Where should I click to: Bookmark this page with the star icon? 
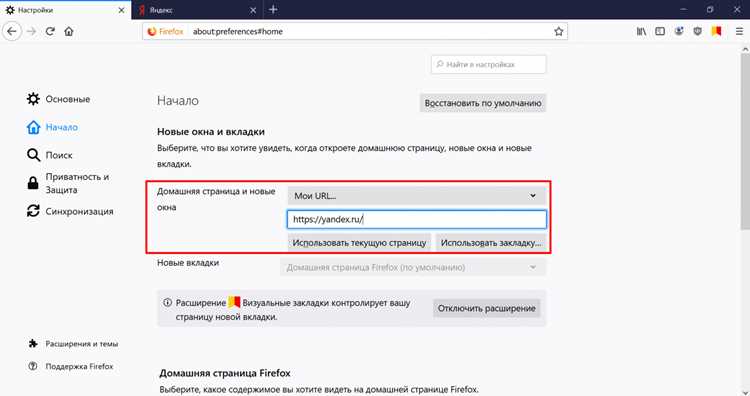tap(558, 32)
